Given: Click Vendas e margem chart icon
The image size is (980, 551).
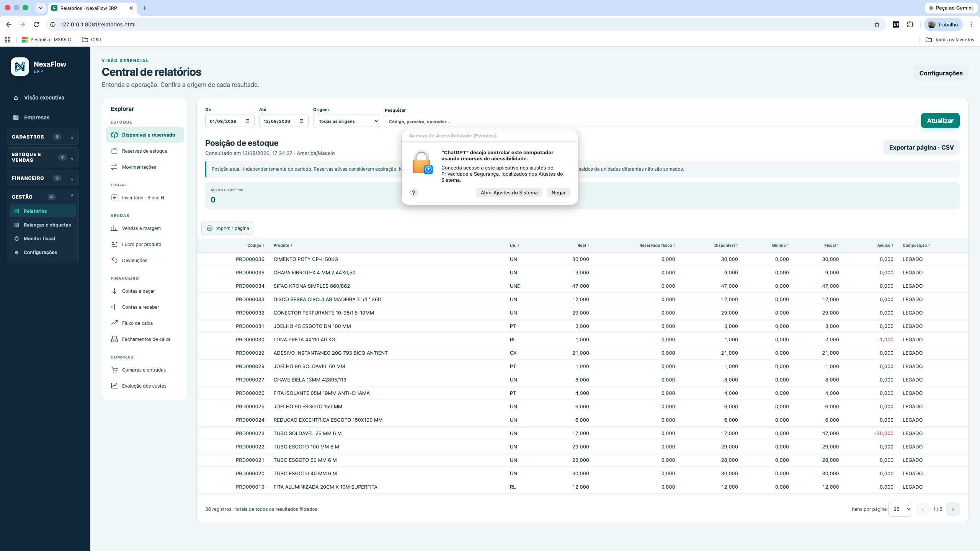Looking at the screenshot, I should 114,228.
